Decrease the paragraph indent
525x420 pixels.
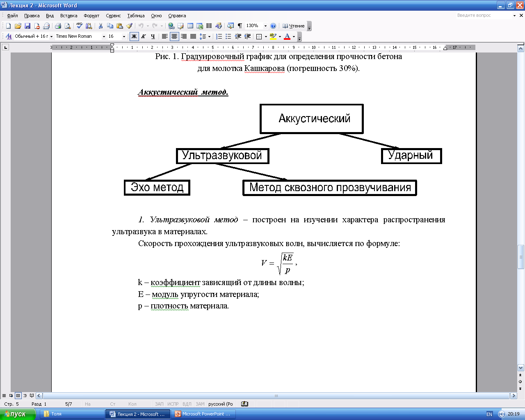pos(238,37)
